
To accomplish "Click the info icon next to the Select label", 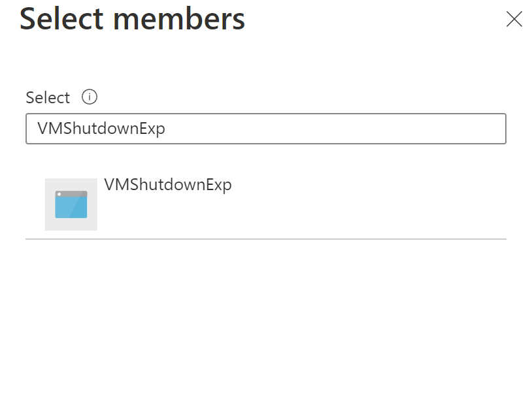I will click(x=89, y=97).
